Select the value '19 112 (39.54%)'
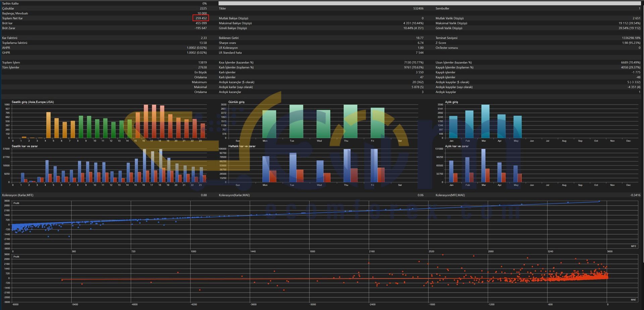 coord(630,23)
